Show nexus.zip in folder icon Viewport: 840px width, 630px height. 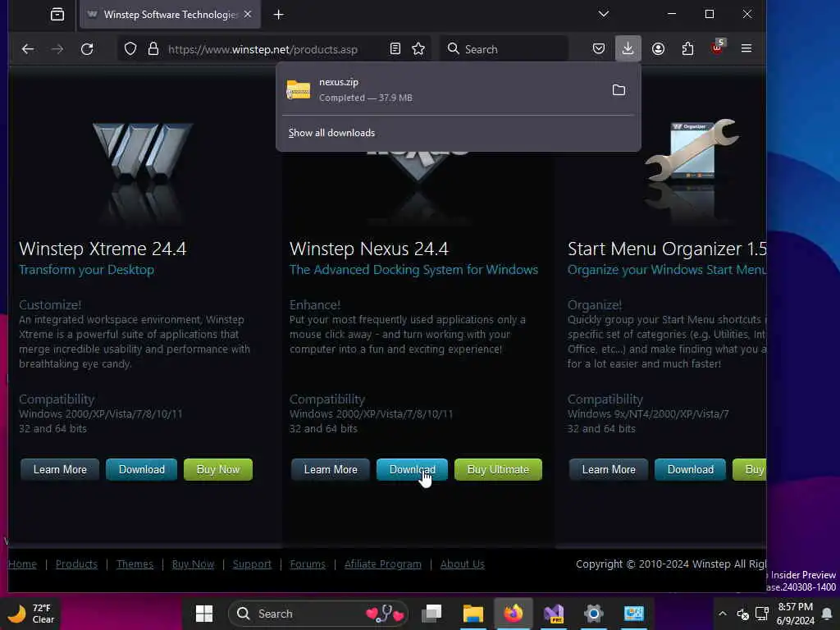pyautogui.click(x=619, y=90)
